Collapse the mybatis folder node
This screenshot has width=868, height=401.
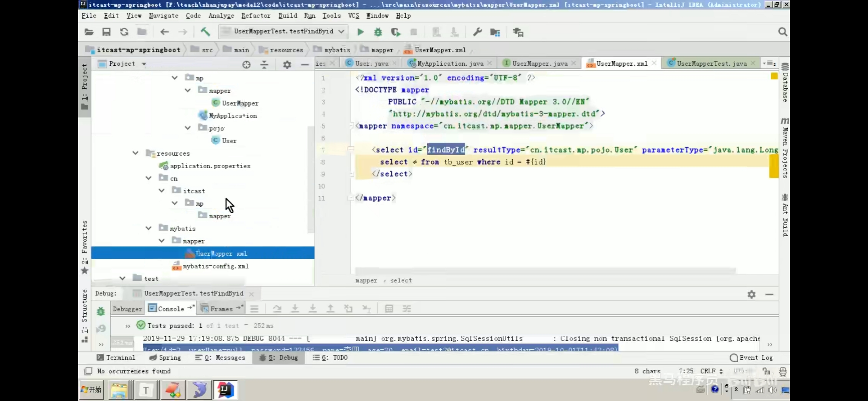click(148, 228)
